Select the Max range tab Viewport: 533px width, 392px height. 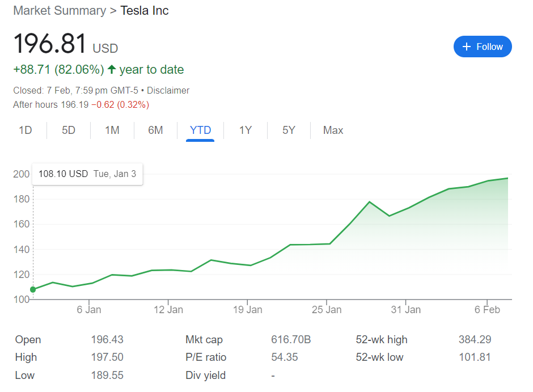tap(333, 130)
